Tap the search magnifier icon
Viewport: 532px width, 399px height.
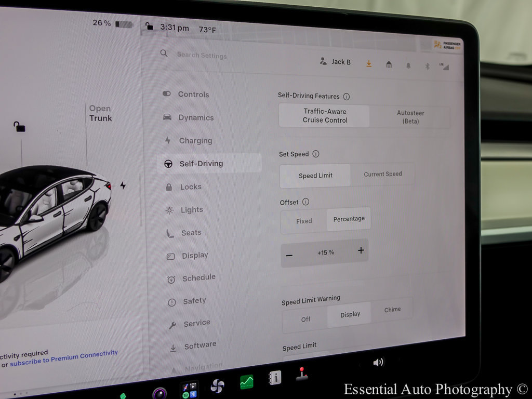click(164, 54)
